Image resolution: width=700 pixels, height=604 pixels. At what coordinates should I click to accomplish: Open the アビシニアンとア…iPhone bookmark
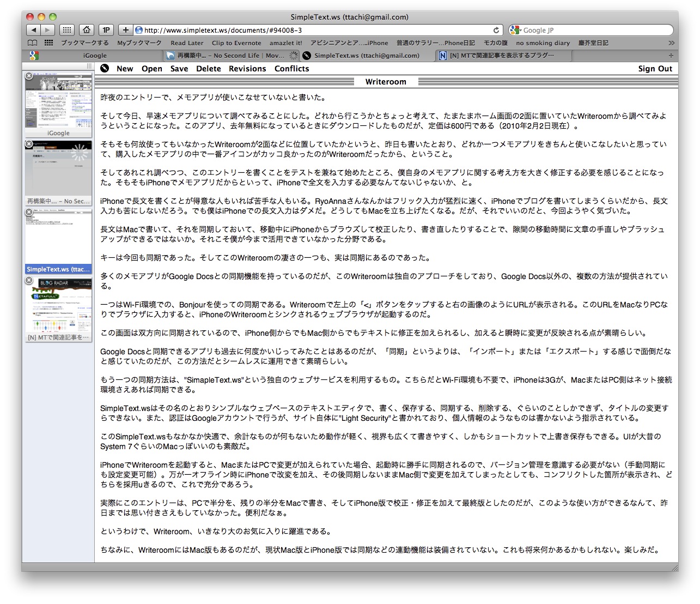point(349,43)
